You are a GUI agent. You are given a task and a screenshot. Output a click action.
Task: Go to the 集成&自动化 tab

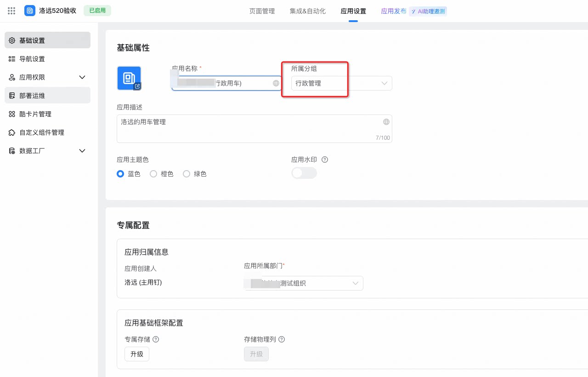point(308,11)
